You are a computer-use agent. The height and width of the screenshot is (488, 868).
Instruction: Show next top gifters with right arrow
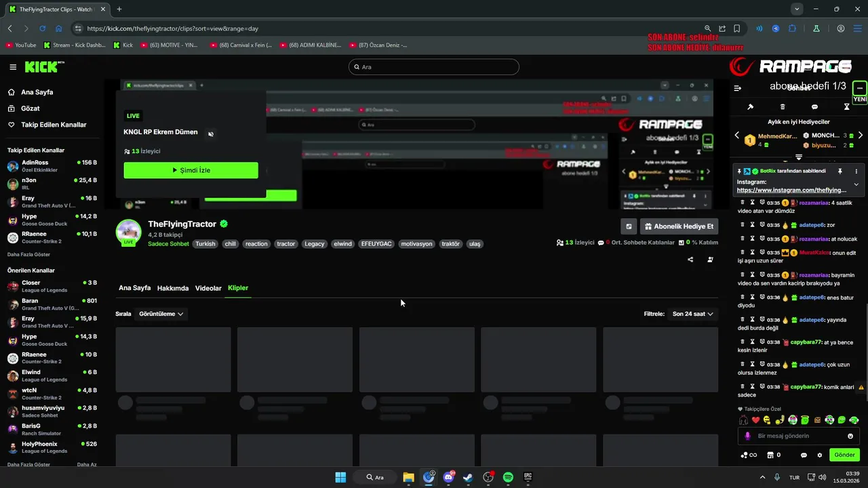coord(861,136)
